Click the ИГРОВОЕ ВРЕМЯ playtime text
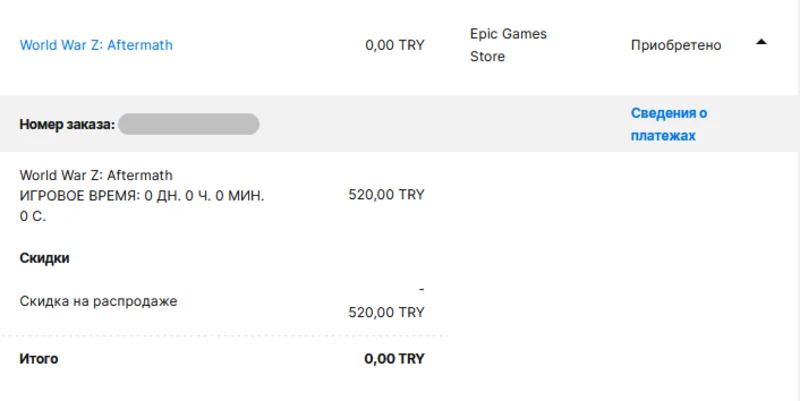This screenshot has height=401, width=800. point(142,195)
